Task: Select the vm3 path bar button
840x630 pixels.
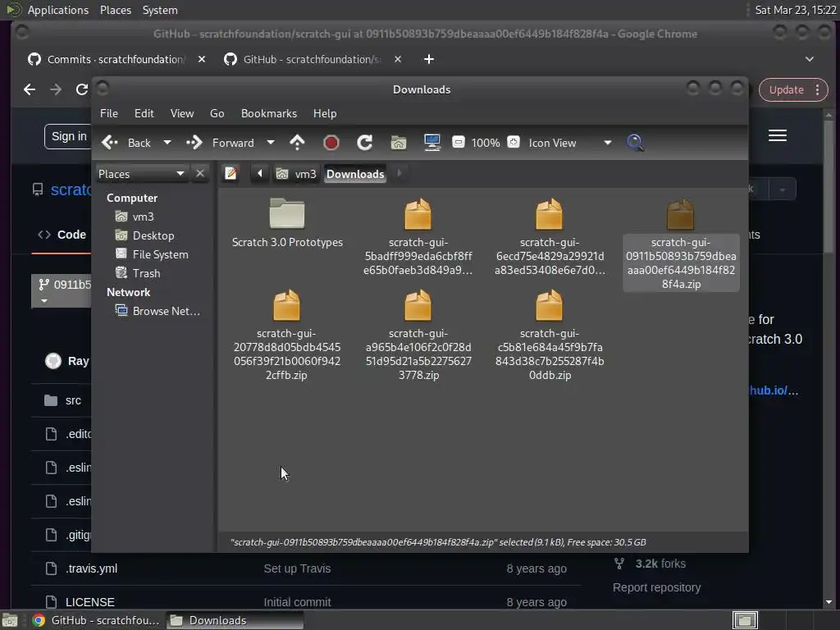Action: 296,174
